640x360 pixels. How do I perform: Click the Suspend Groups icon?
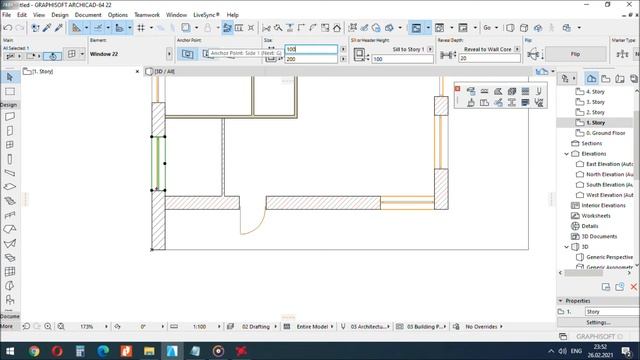227,28
